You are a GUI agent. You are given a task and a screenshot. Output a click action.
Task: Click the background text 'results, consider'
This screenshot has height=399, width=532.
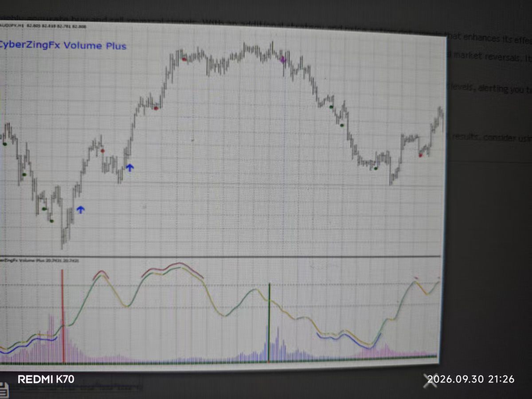[x=483, y=137]
